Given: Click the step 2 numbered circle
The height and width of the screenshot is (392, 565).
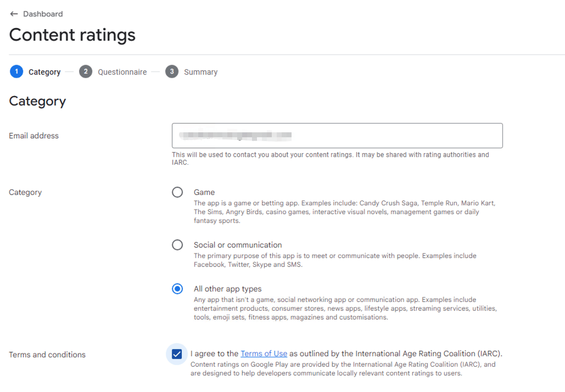Looking at the screenshot, I should click(x=86, y=72).
